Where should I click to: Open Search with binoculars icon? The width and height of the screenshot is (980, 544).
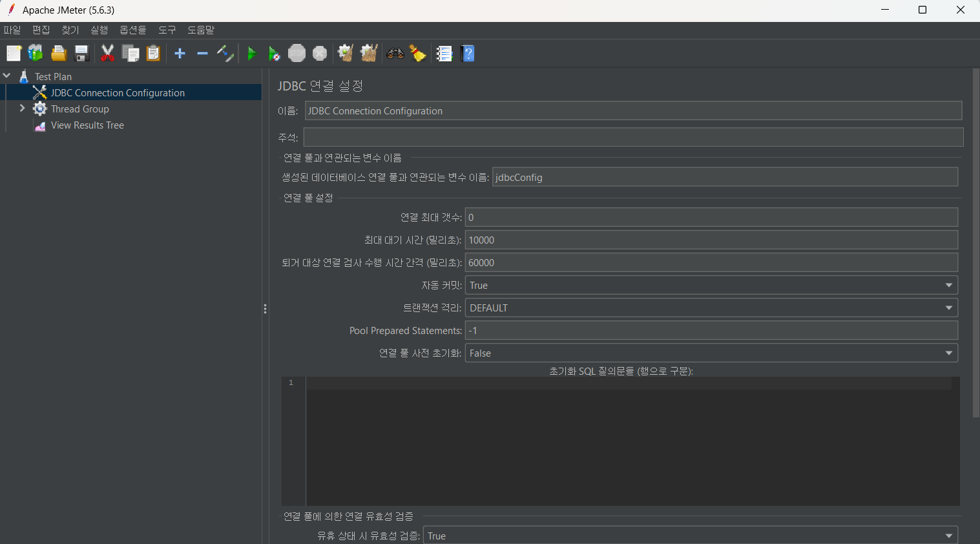pyautogui.click(x=395, y=54)
